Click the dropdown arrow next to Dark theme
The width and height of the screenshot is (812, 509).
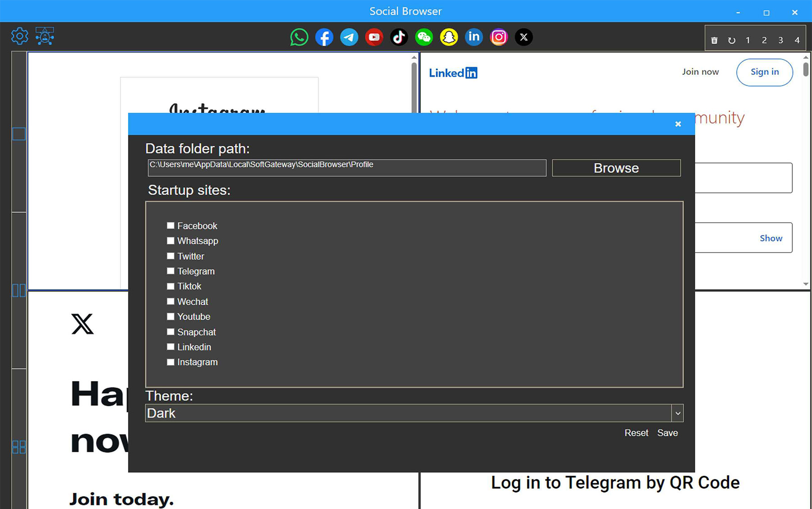point(677,413)
